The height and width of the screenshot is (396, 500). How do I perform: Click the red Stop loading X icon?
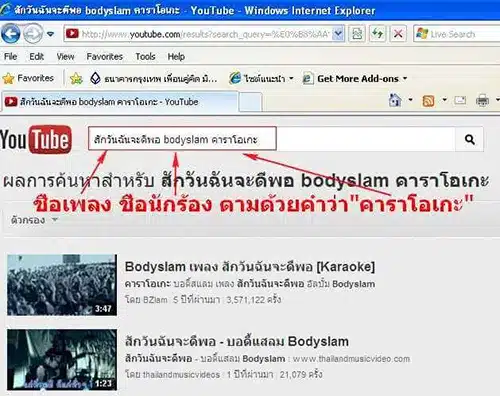click(398, 34)
